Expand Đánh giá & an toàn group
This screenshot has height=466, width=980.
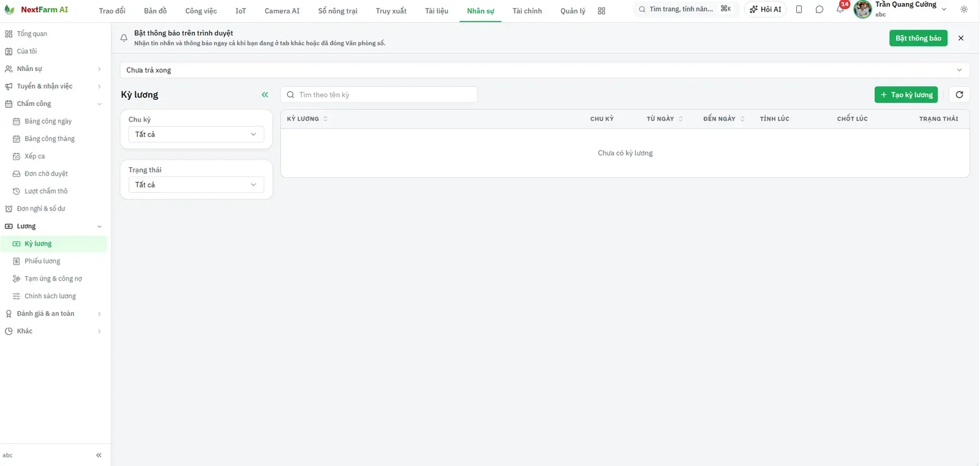click(x=54, y=314)
